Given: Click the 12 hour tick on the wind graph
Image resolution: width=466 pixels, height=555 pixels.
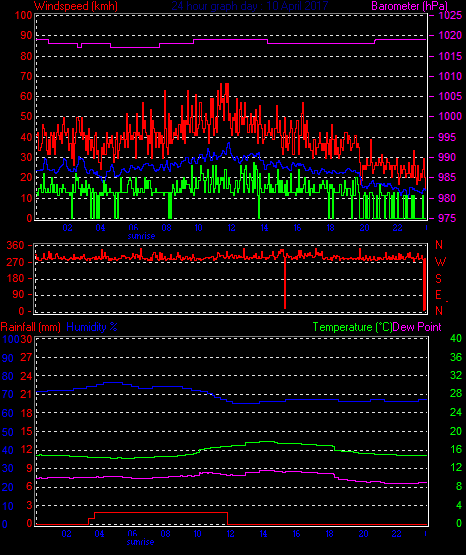Looking at the screenshot, I should point(231,228).
